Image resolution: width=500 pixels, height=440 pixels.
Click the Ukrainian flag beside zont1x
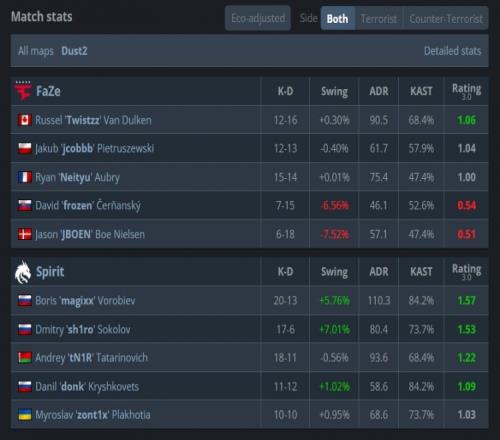pyautogui.click(x=25, y=415)
